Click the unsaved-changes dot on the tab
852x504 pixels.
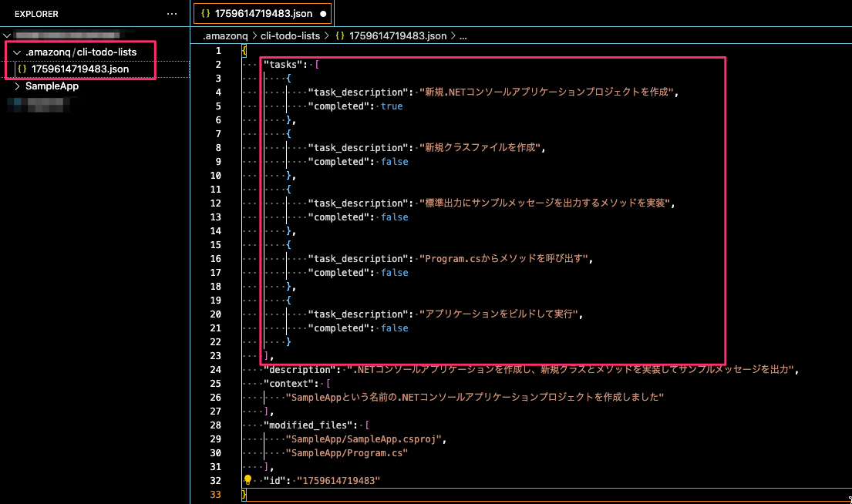coord(322,14)
